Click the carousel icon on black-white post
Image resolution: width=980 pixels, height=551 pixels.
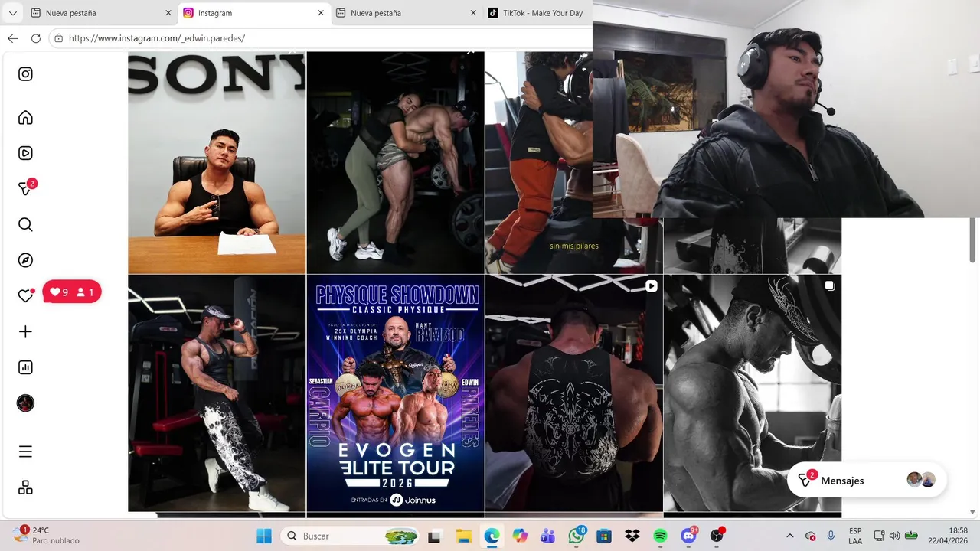pyautogui.click(x=829, y=286)
